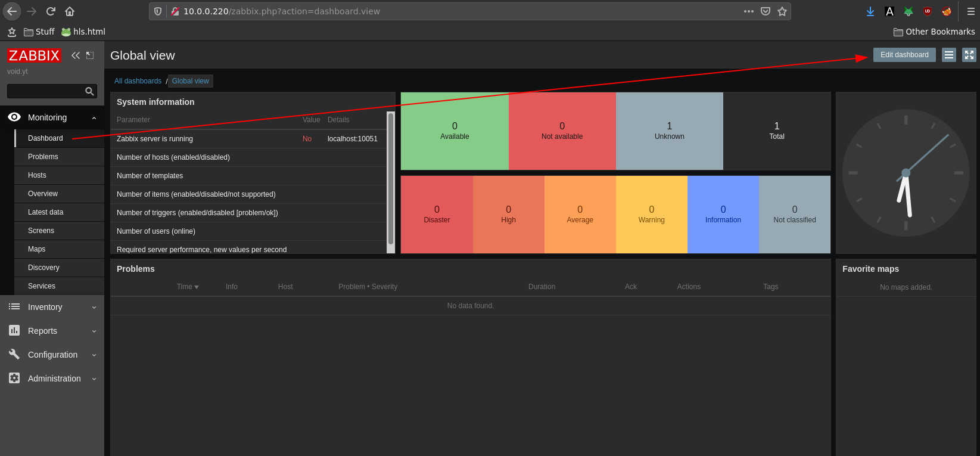Click the Configuration wrench icon

pyautogui.click(x=14, y=354)
